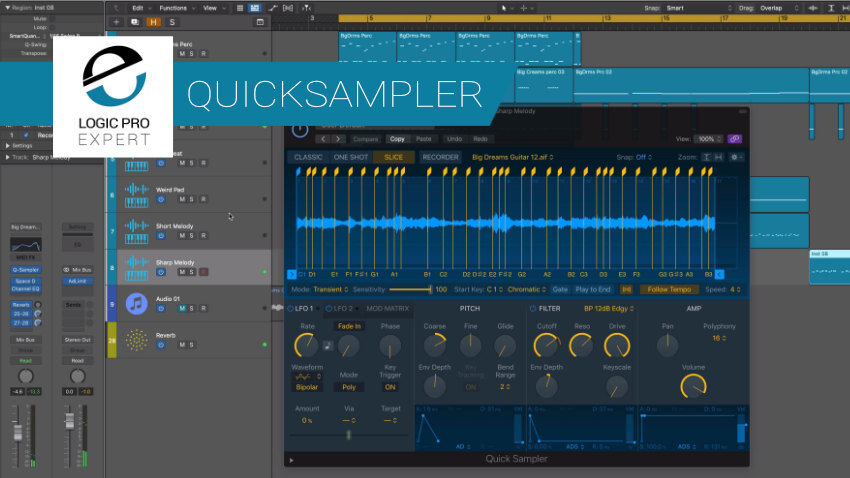Open the Chromatic mapping dropdown
This screenshot has height=478, width=850.
(526, 289)
